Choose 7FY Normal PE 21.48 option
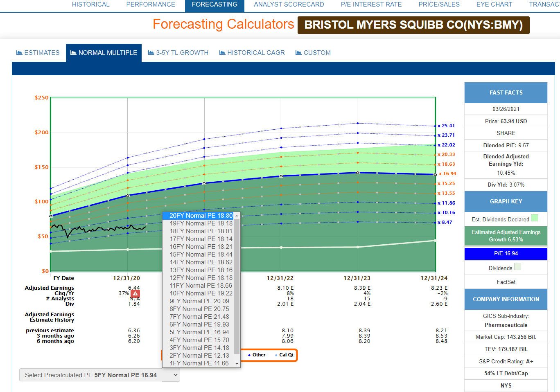The height and width of the screenshot is (392, 560). [199, 317]
